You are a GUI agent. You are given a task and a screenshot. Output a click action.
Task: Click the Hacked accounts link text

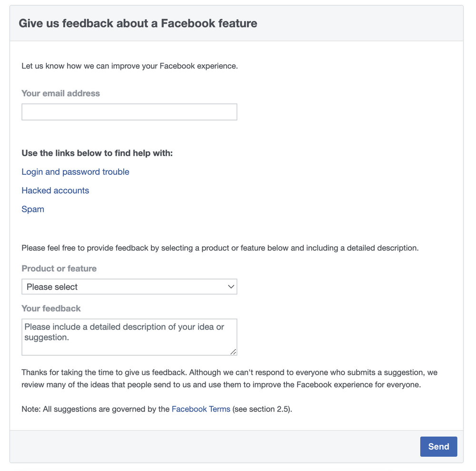(55, 190)
